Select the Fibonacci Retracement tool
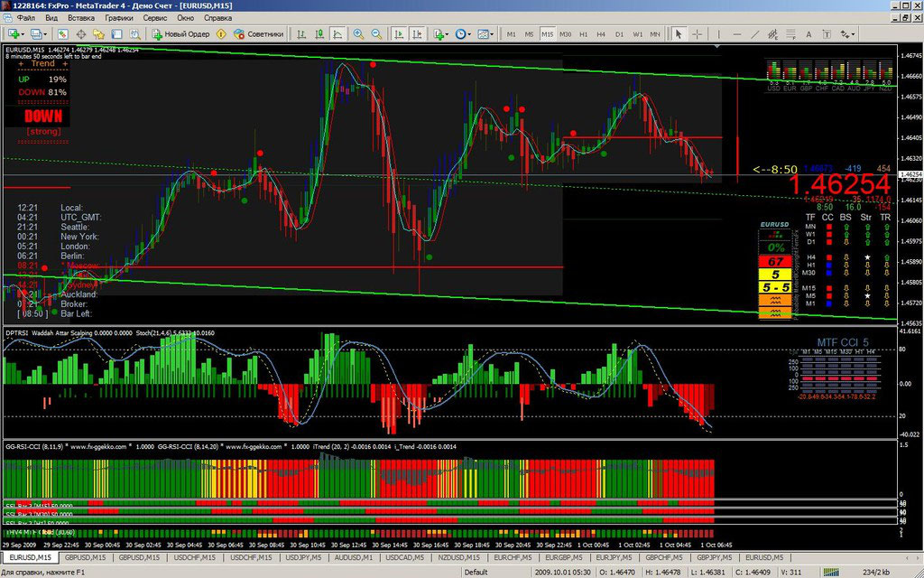 790,34
